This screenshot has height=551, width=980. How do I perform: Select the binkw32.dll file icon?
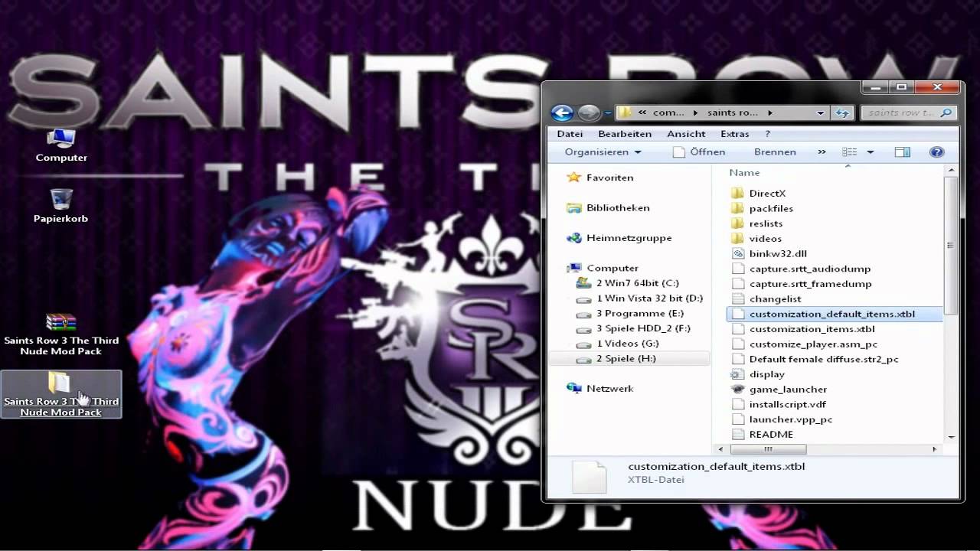point(737,253)
